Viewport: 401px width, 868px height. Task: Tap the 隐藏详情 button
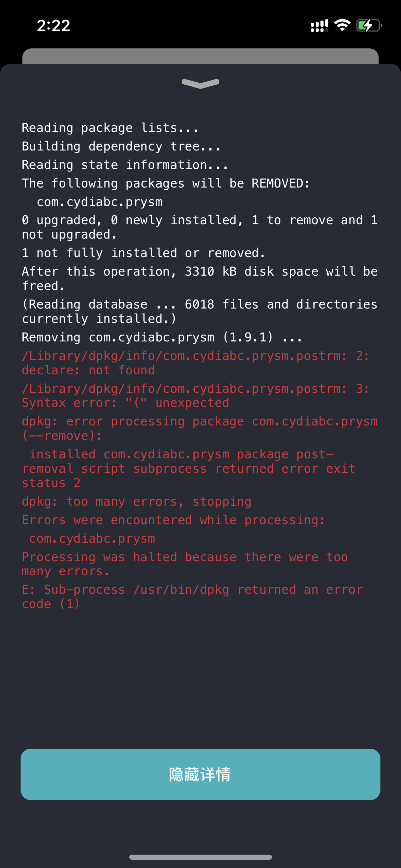pos(200,774)
